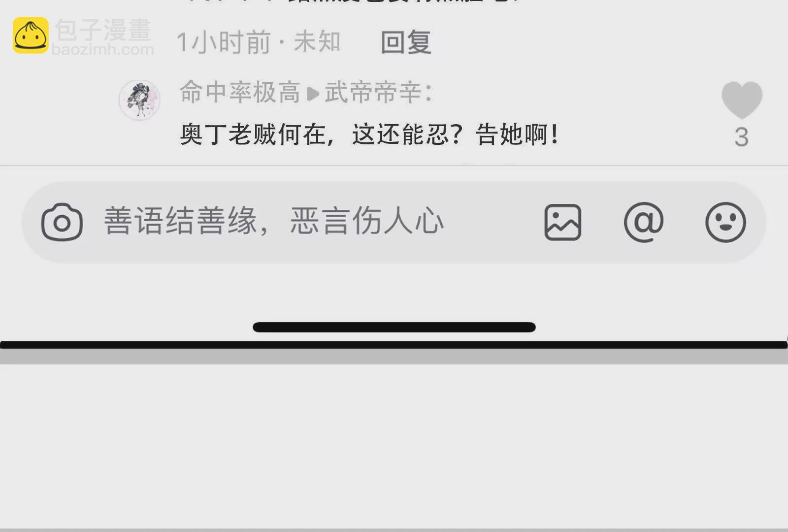Click username 武帝帝辛
Viewport: 788px width, 532px height.
(373, 92)
